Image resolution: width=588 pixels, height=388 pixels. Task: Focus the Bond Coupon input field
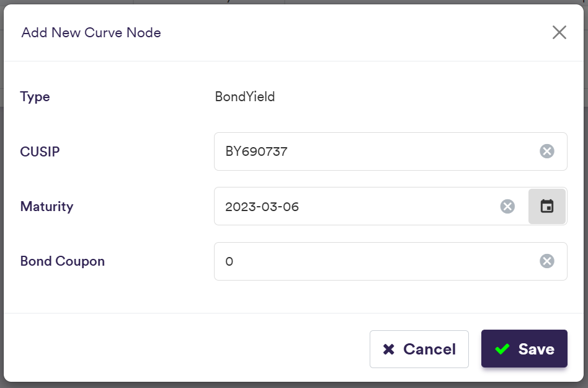(372, 261)
